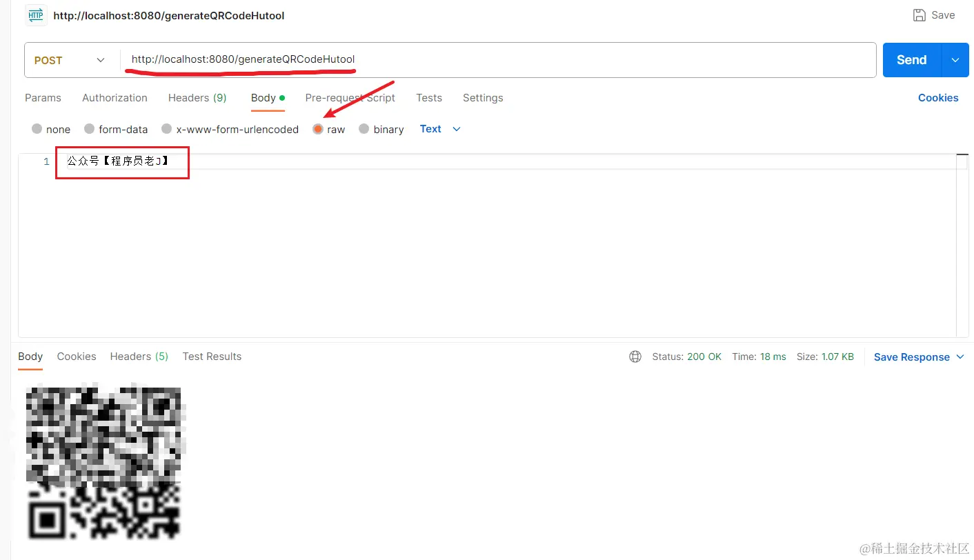
Task: Click line number 1 in editor gutter
Action: [46, 161]
